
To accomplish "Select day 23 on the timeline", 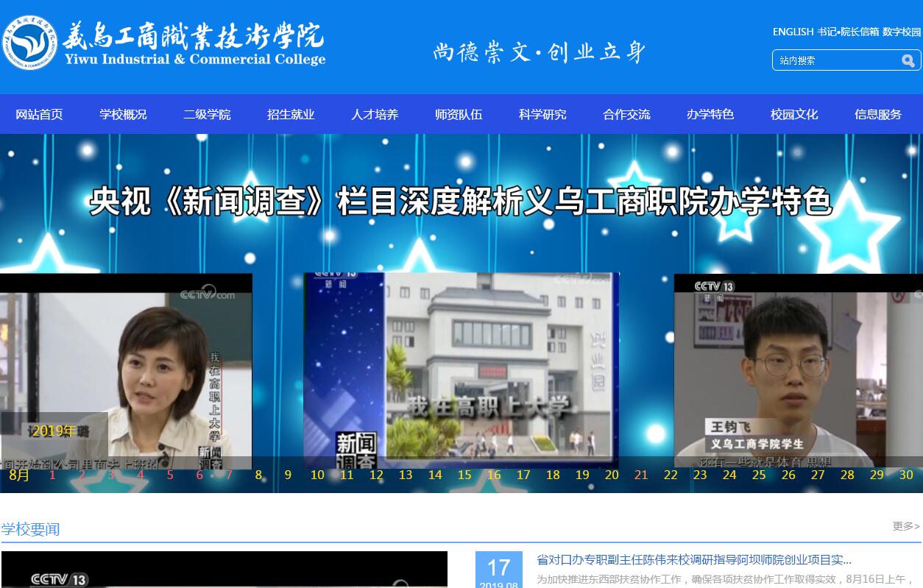I will [x=700, y=475].
